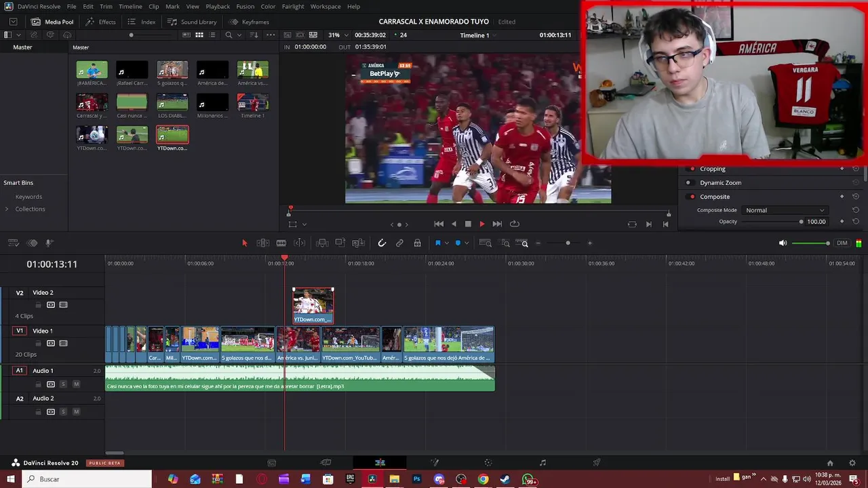Viewport: 868px width, 488px height.
Task: Open the Workspace menu
Action: coord(325,7)
